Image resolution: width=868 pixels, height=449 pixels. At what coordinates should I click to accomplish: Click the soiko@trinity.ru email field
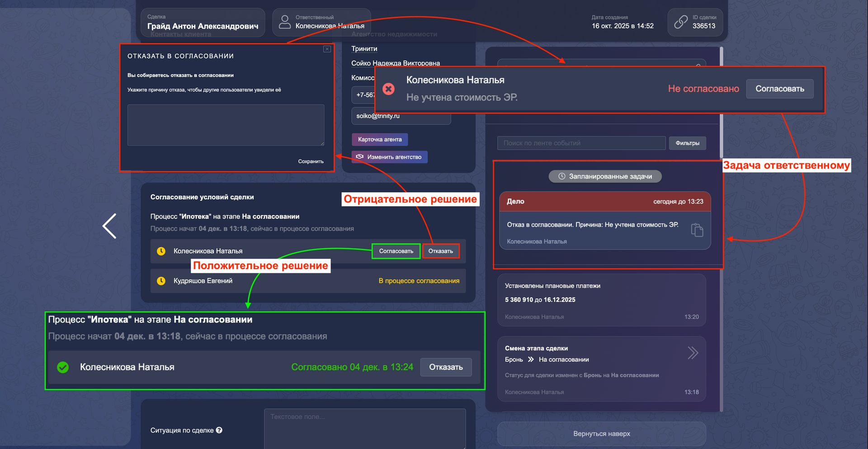point(401,116)
